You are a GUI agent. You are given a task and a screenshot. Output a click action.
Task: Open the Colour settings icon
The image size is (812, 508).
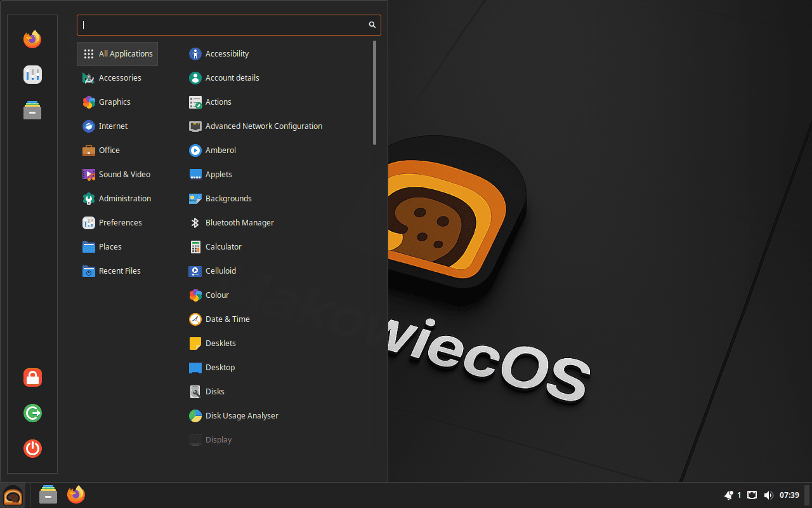(x=195, y=295)
